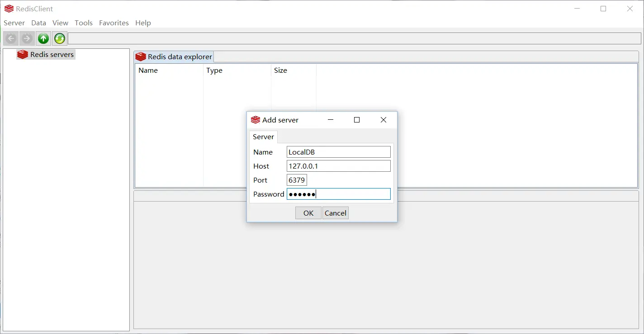Confirm the dialog with OK

(x=308, y=213)
